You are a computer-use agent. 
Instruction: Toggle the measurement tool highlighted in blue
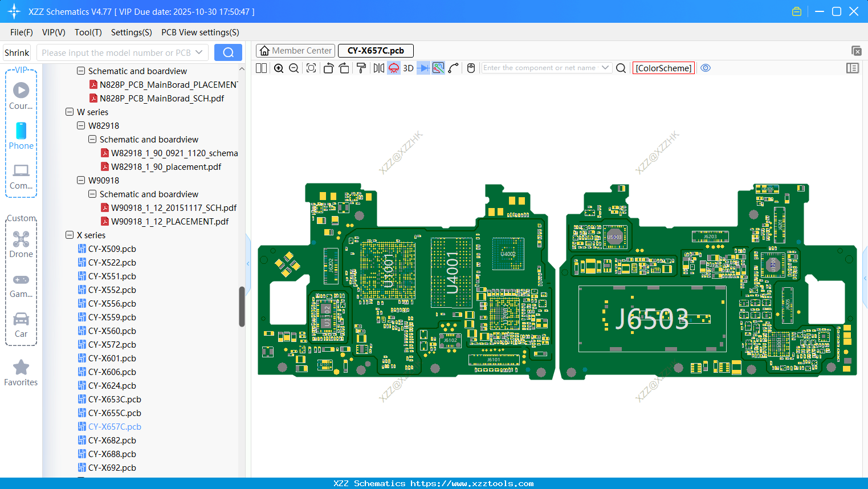tap(438, 68)
